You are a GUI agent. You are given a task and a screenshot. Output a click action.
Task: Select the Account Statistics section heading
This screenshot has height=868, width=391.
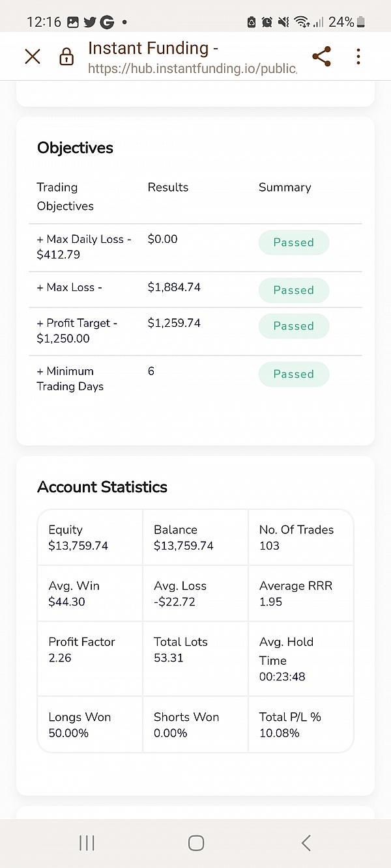(102, 487)
